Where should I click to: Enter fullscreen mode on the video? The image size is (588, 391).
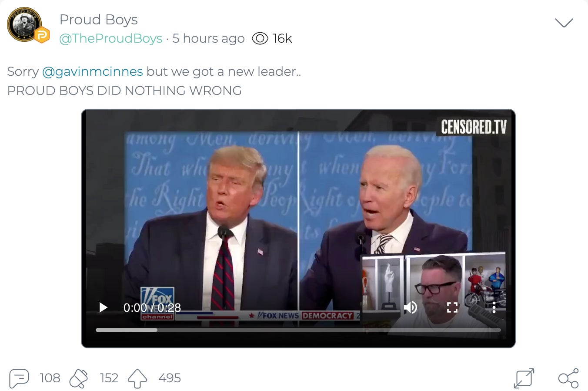452,307
